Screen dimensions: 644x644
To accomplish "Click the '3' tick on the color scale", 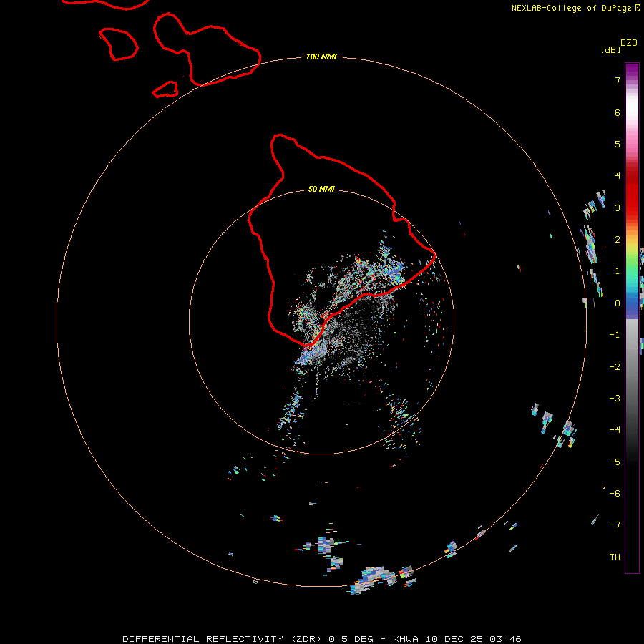I will [x=618, y=208].
